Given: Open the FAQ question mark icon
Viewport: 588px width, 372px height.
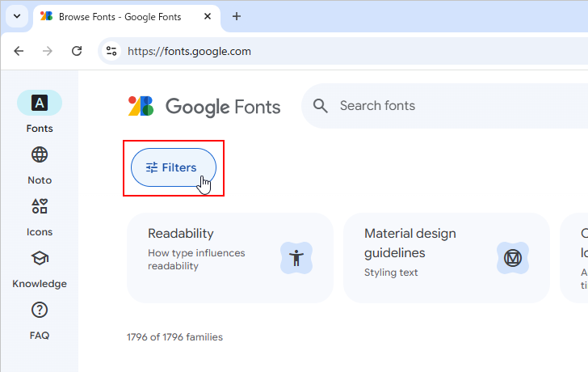Looking at the screenshot, I should (40, 310).
